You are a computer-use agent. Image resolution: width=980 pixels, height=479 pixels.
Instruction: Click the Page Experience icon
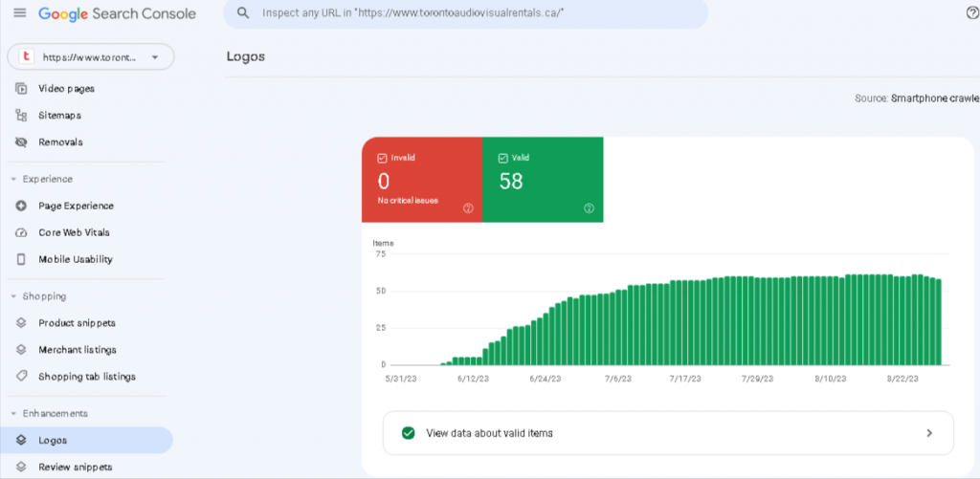[x=21, y=206]
